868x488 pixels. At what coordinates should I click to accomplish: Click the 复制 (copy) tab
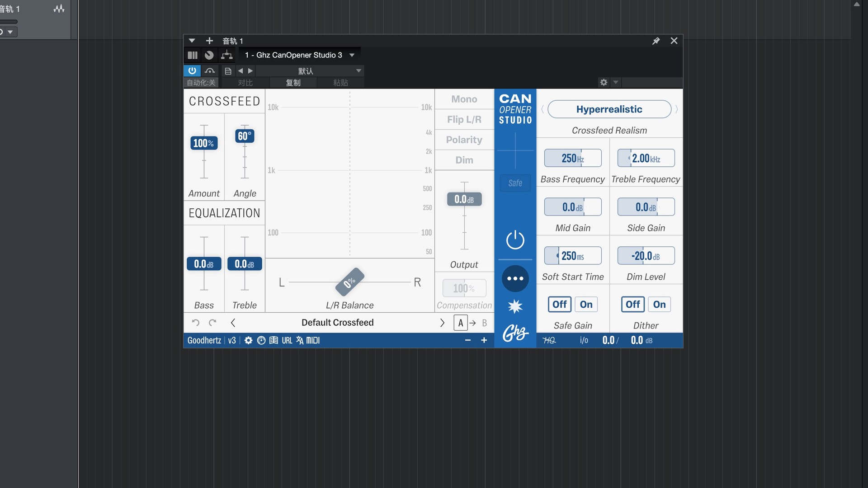[293, 83]
